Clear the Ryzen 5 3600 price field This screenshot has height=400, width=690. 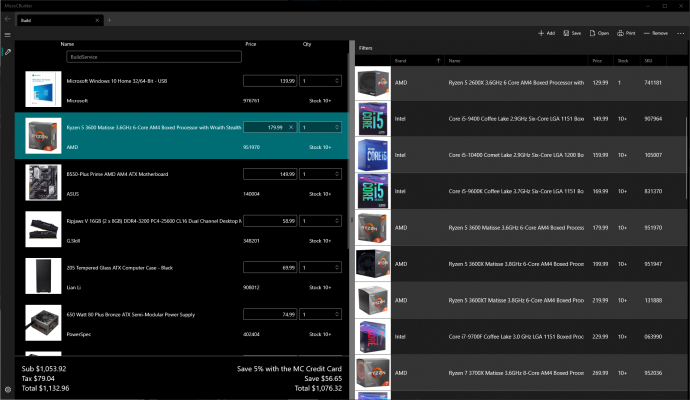coord(291,127)
